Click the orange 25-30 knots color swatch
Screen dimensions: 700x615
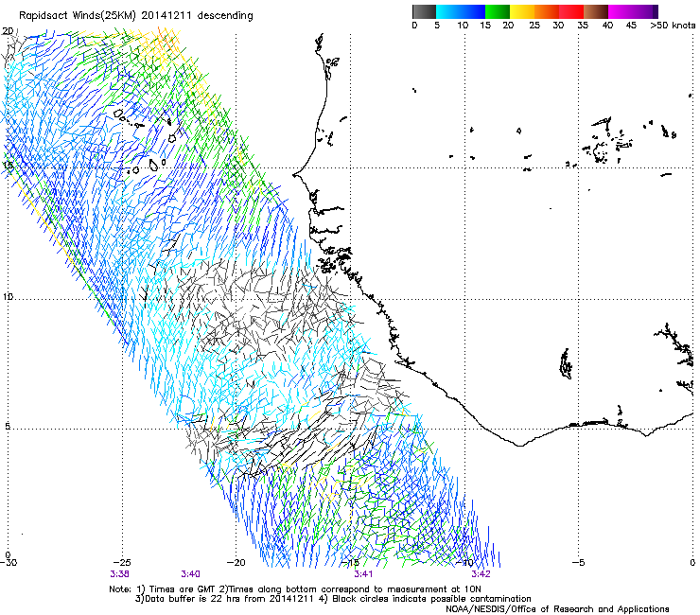point(547,11)
